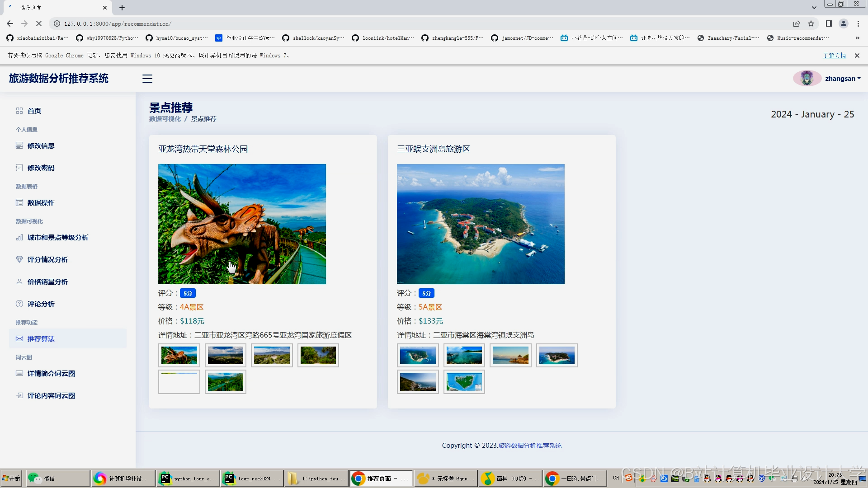Click the 修改密码 document icon
Screen dimensions: 868x488
click(x=19, y=168)
